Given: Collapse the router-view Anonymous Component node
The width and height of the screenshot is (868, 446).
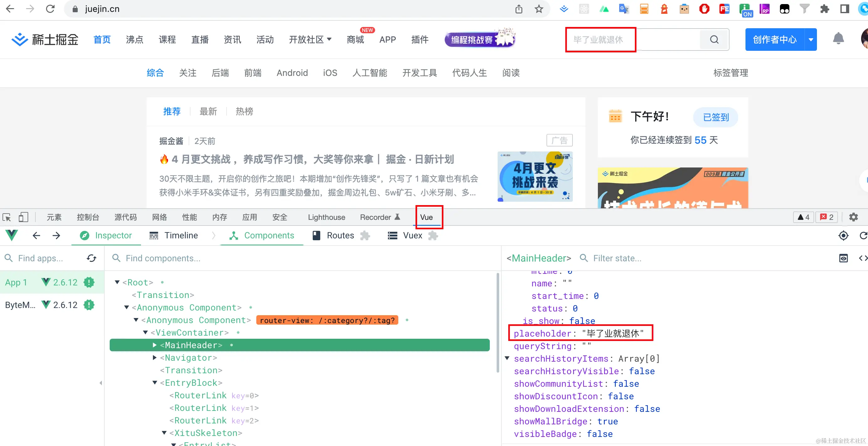Looking at the screenshot, I should (136, 320).
